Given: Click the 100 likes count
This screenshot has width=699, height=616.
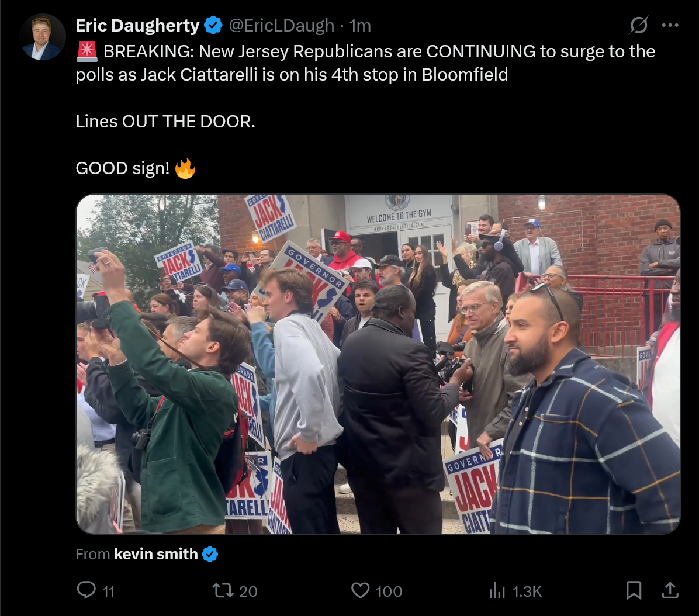Looking at the screenshot, I should tap(389, 591).
